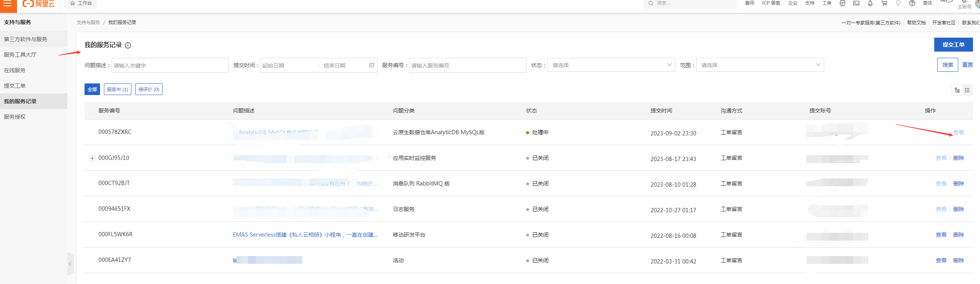
Task: Focus the 问题描述 keyword input
Action: click(170, 65)
